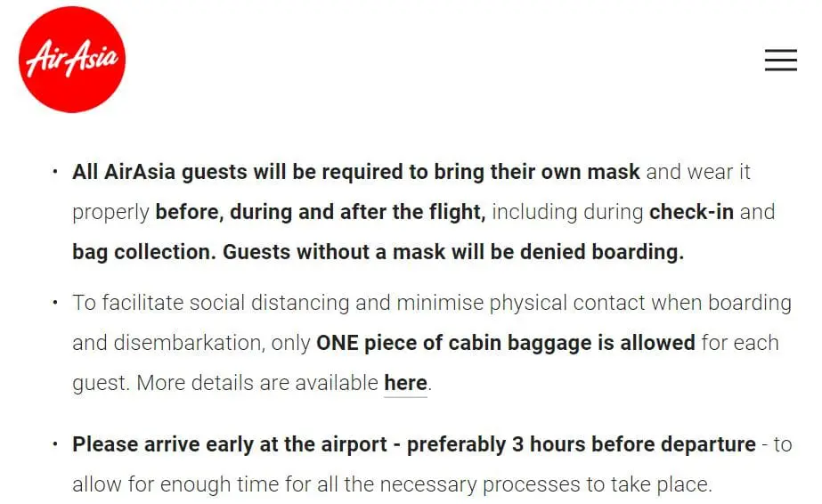
Task: Click the bullet point before social distancing rule
Action: click(55, 303)
